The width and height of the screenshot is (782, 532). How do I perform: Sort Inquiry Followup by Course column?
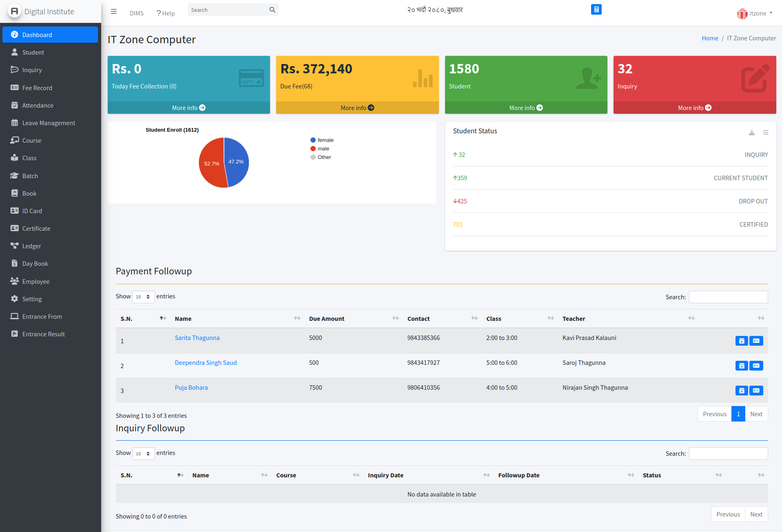tap(356, 475)
